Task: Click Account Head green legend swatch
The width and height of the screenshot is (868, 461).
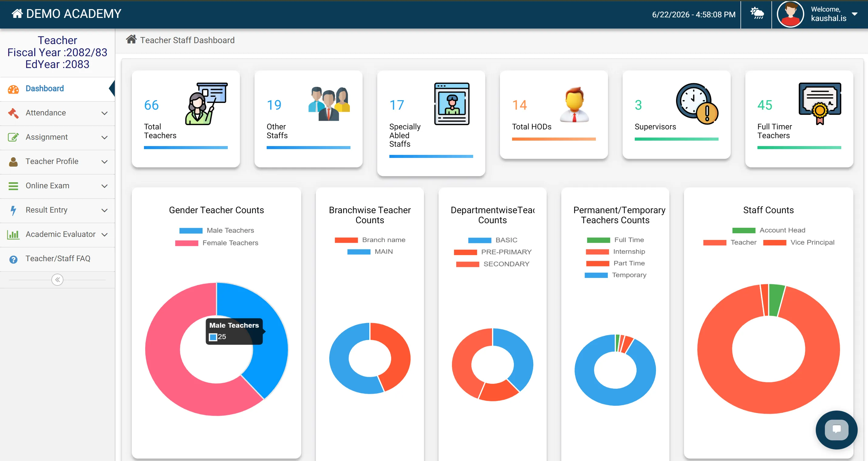Action: (743, 230)
